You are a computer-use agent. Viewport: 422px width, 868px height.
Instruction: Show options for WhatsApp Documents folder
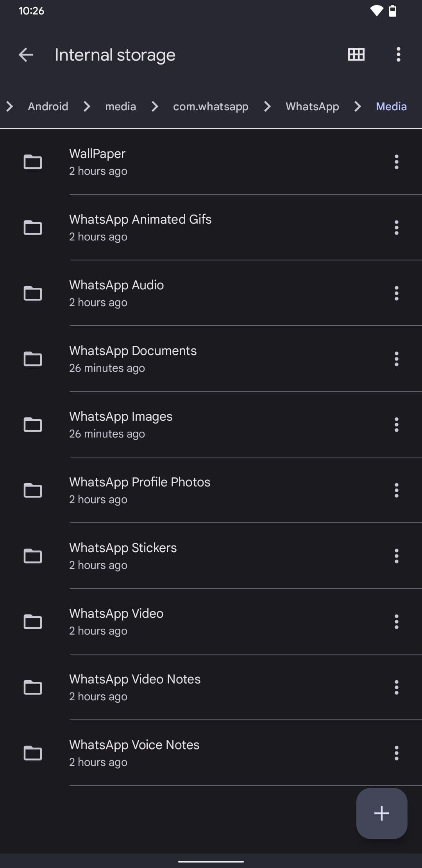coord(396,359)
